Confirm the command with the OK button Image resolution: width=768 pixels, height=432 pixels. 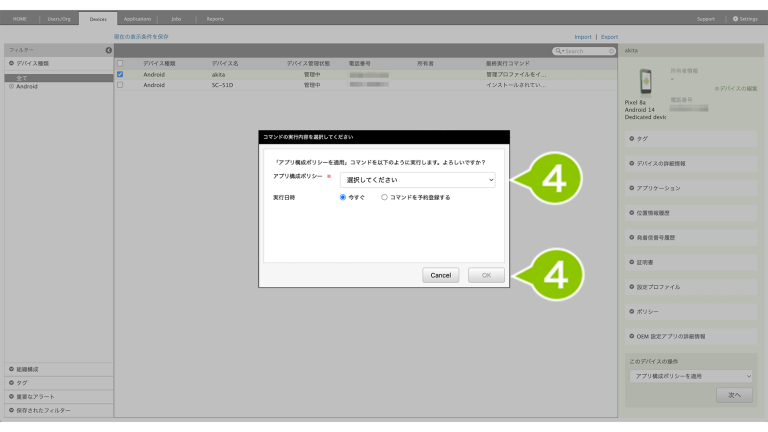[486, 275]
